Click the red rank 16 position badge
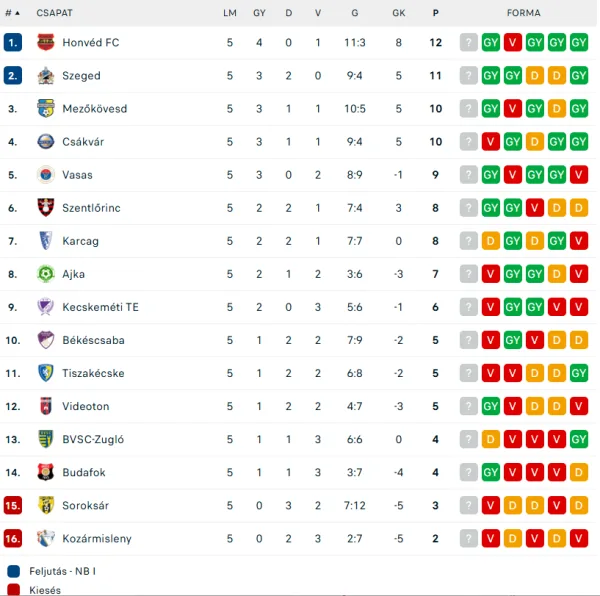The height and width of the screenshot is (596, 600). (13, 538)
